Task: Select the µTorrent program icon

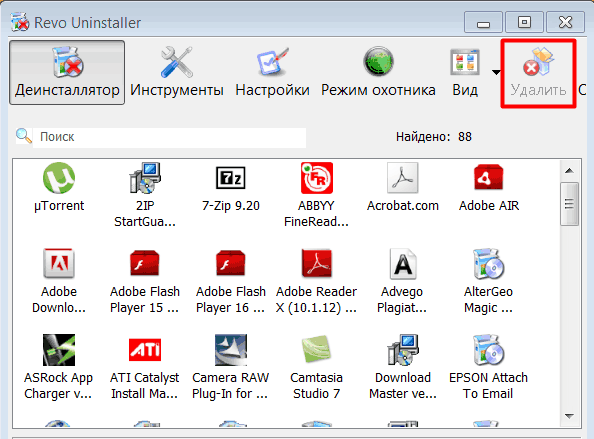Action: click(59, 178)
